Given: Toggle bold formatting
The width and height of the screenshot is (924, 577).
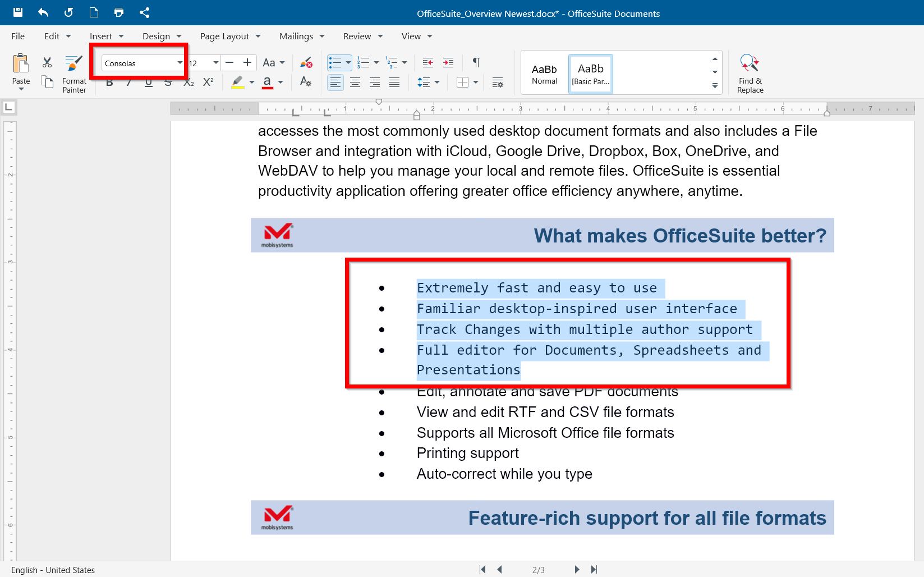Looking at the screenshot, I should point(109,83).
